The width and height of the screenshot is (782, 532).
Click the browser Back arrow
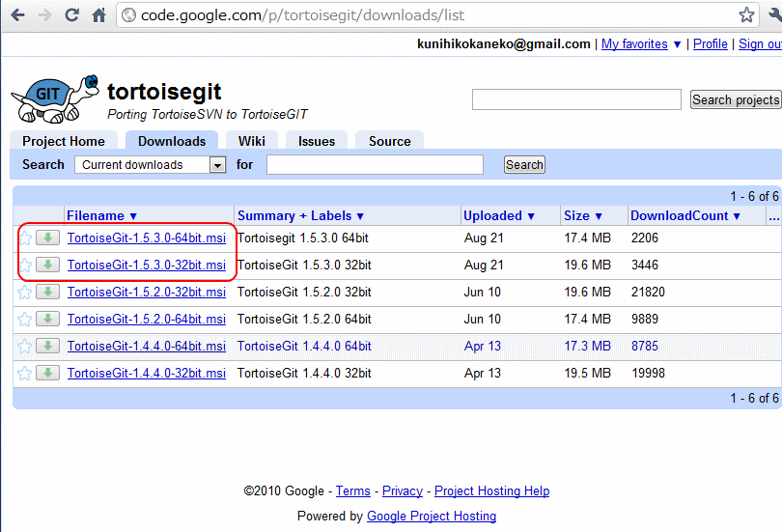(x=18, y=14)
